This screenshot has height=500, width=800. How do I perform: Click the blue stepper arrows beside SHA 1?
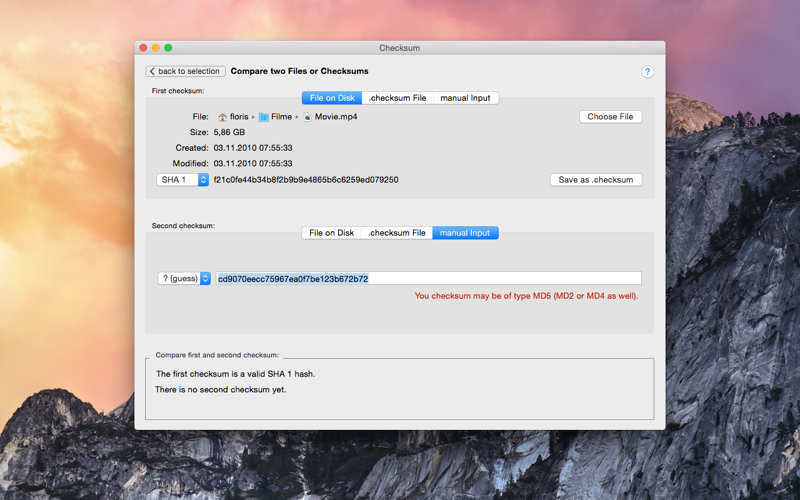(203, 180)
